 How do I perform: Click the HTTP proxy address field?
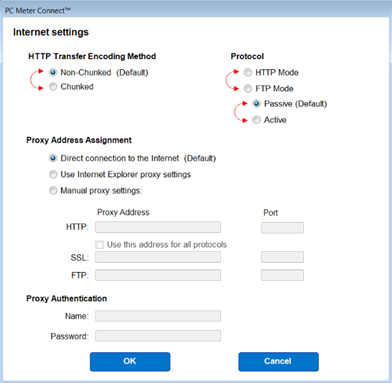pyautogui.click(x=158, y=227)
